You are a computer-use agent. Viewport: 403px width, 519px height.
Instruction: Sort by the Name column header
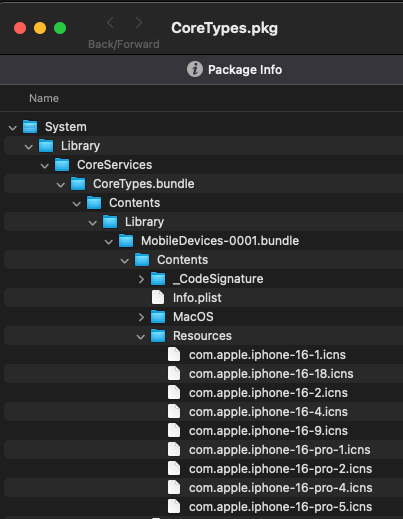(44, 98)
